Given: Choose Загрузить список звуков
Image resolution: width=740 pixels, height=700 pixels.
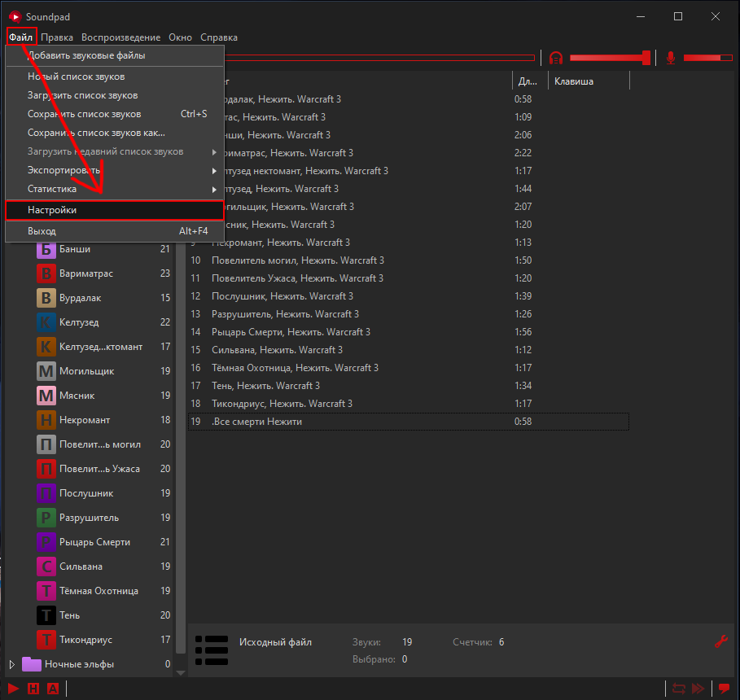Looking at the screenshot, I should point(115,95).
